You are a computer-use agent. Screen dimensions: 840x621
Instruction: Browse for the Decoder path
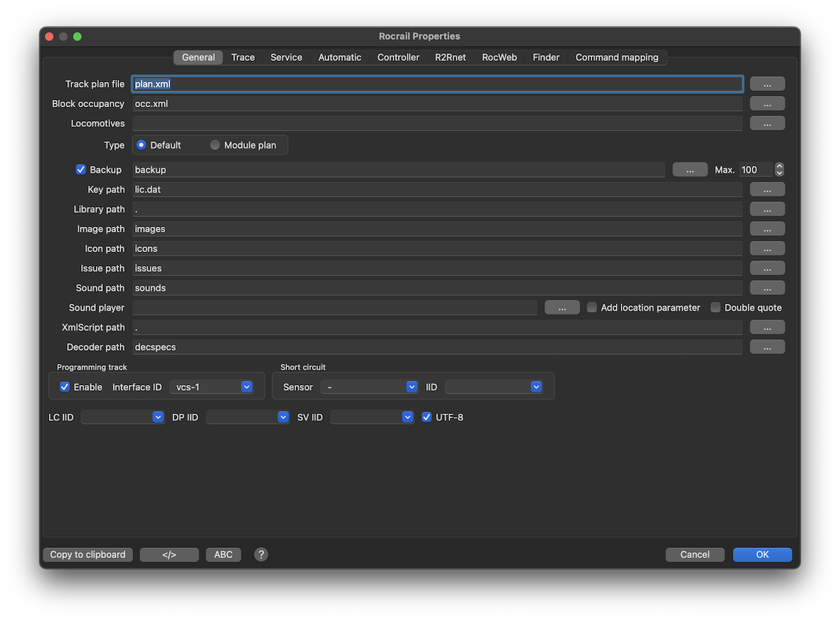point(767,347)
